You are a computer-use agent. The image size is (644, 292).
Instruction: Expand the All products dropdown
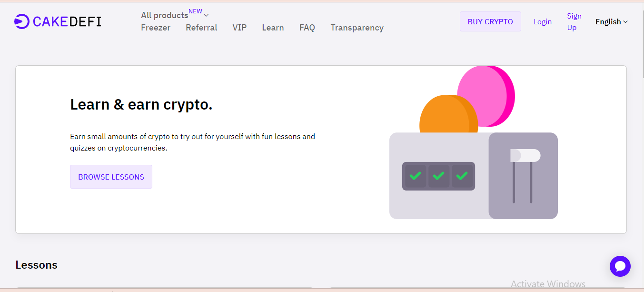click(164, 15)
